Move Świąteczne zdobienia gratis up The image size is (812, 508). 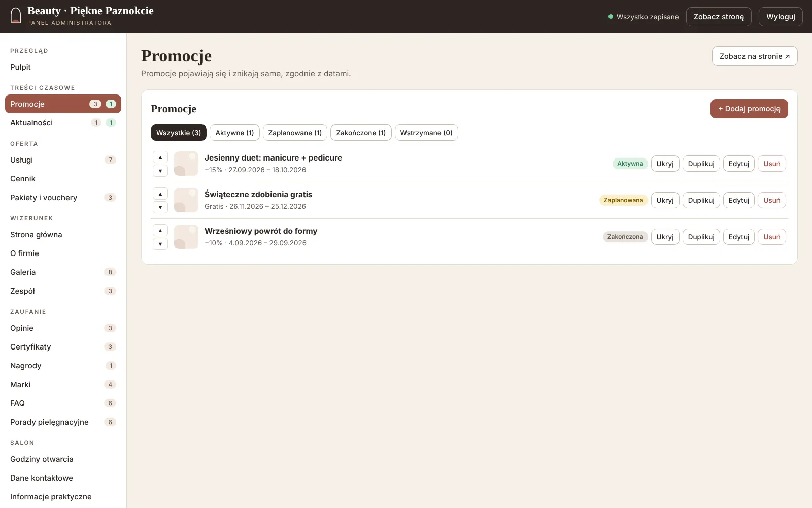coord(160,194)
